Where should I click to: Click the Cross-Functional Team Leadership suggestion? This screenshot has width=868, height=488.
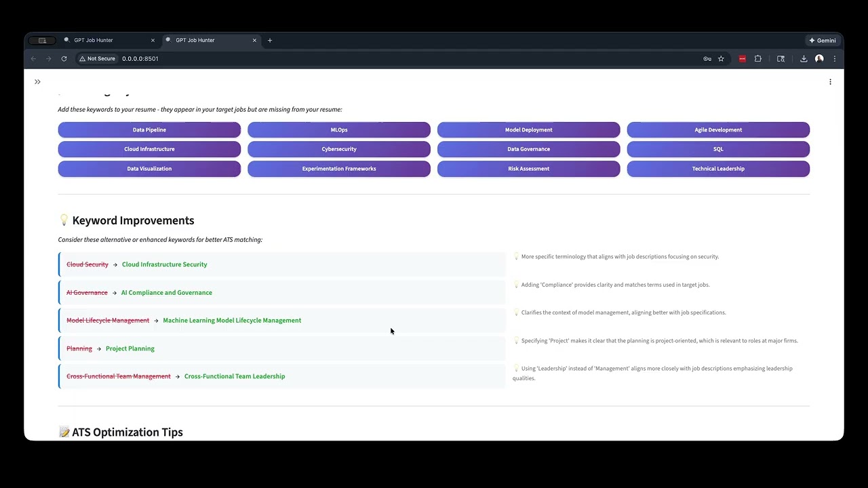pos(235,376)
